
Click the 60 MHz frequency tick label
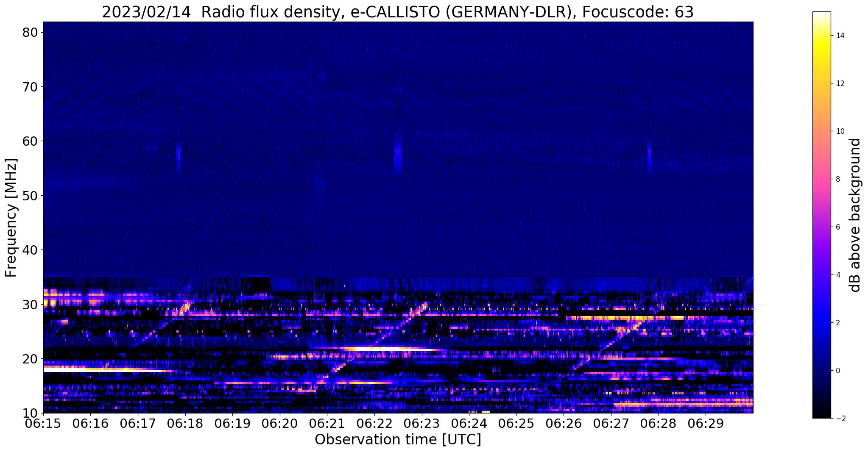31,141
